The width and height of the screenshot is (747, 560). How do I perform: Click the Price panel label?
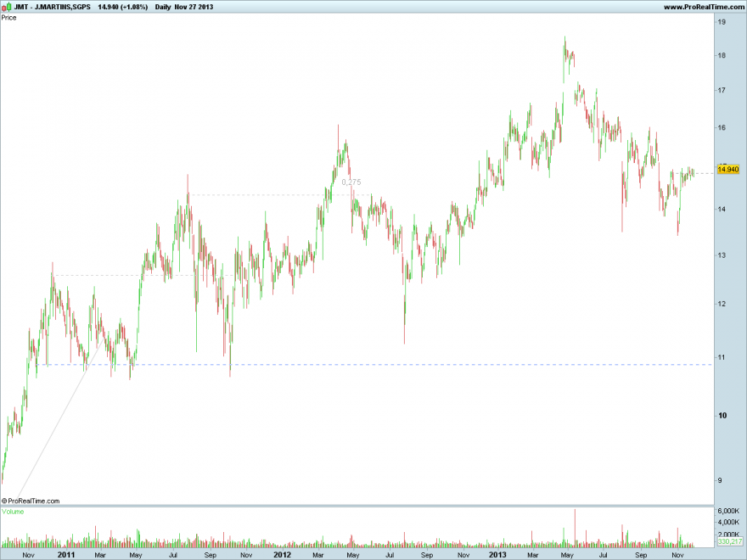pyautogui.click(x=9, y=18)
